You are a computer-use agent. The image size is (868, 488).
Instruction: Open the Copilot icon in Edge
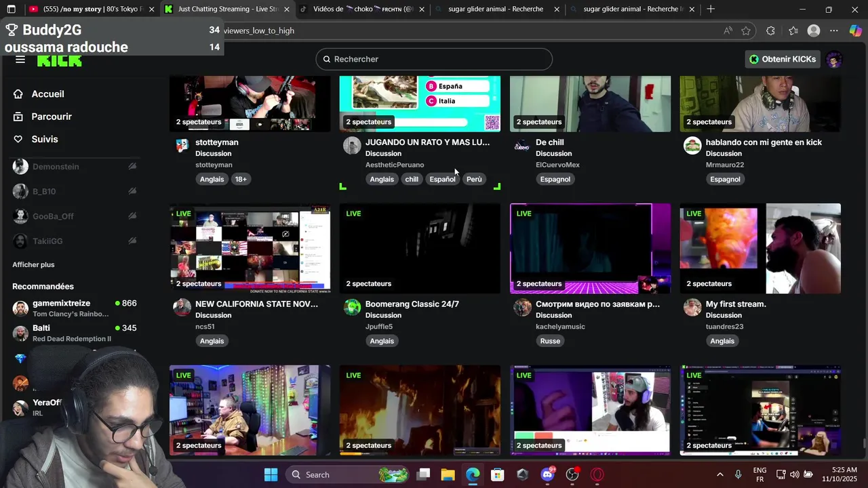pos(855,30)
